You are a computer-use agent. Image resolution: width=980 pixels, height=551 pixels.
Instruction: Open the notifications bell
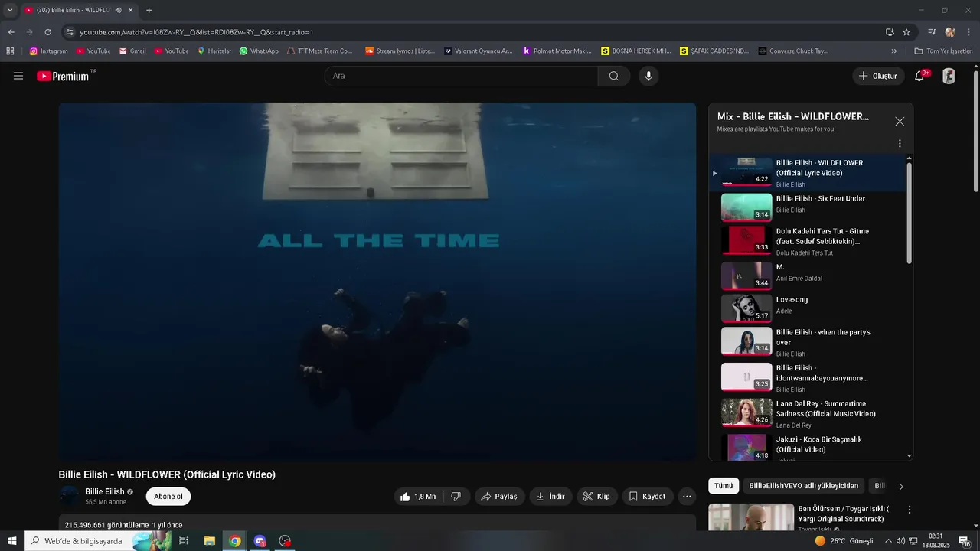coord(920,76)
